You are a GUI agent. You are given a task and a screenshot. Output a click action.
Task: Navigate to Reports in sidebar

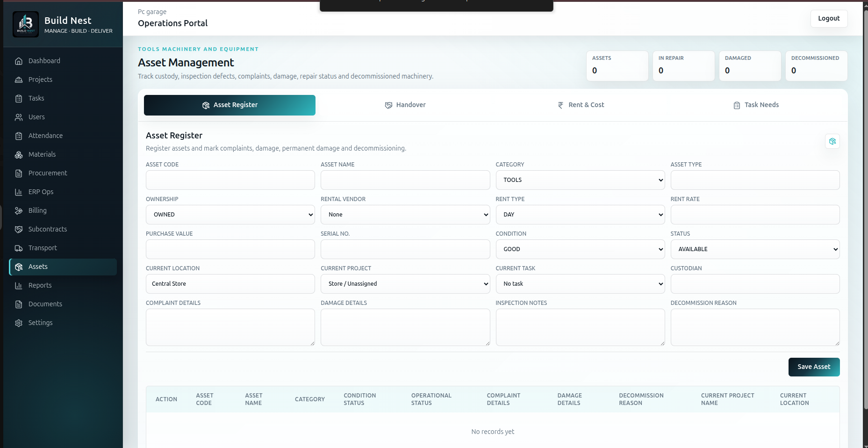pos(63,285)
